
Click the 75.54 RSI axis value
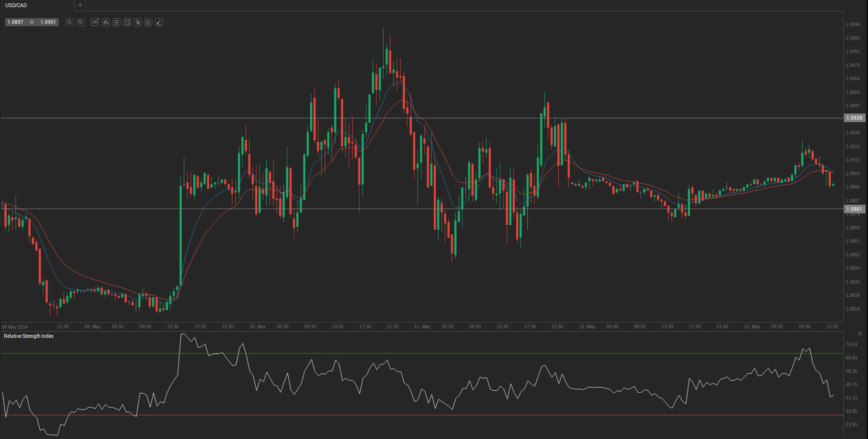[x=851, y=345]
